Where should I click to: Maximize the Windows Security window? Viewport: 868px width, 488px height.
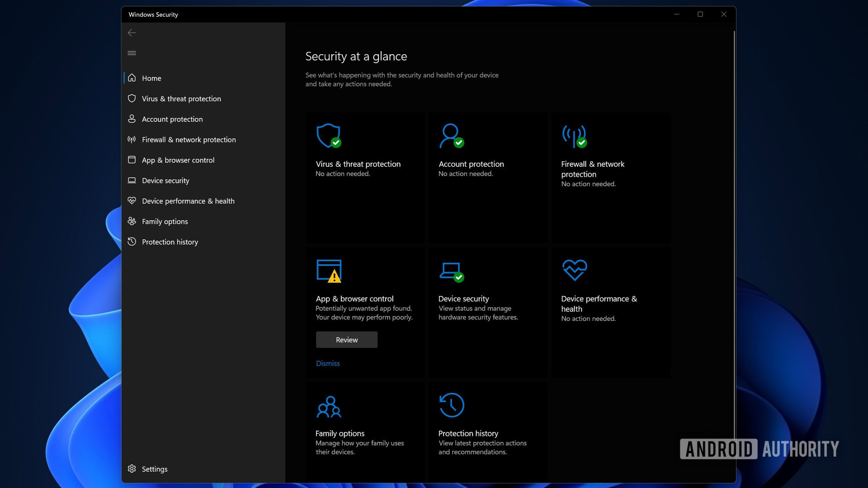click(x=700, y=14)
